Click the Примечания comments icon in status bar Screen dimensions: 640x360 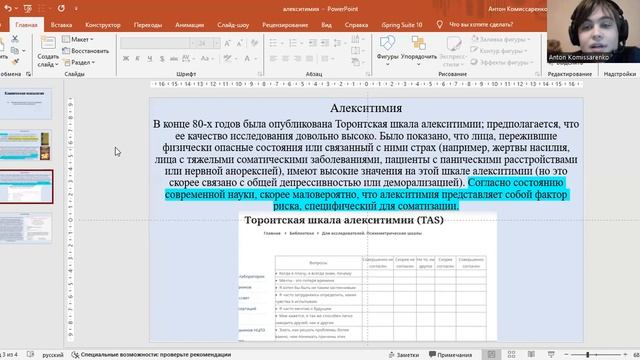450,355
